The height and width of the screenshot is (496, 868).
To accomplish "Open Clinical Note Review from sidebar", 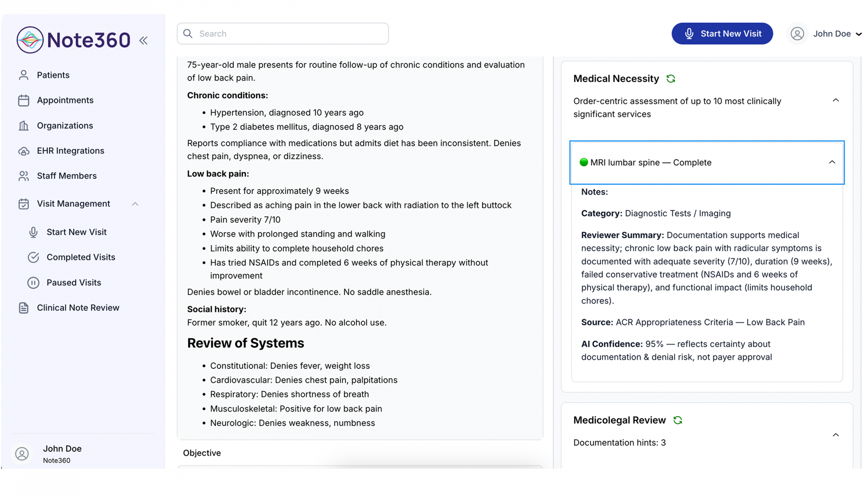I will tap(78, 307).
